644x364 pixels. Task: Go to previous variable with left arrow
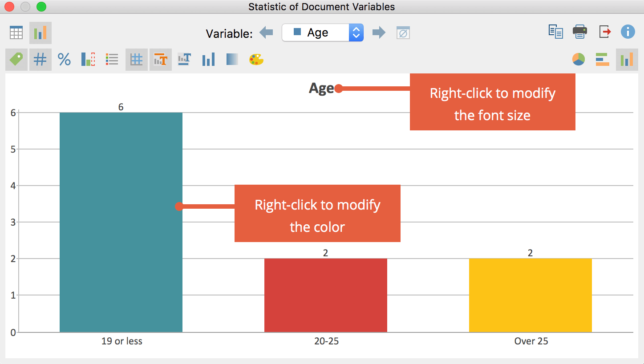click(266, 32)
